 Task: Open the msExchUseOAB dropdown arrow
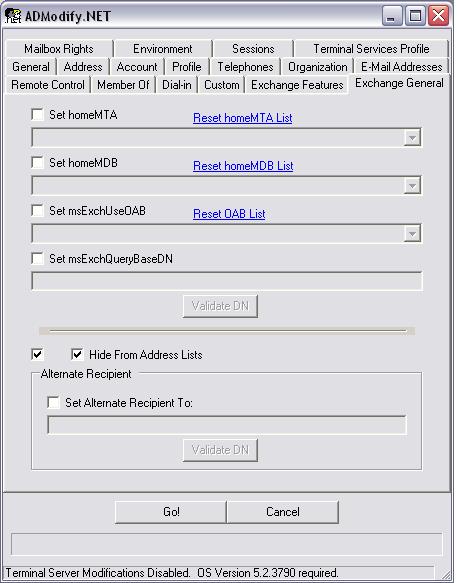click(x=412, y=234)
